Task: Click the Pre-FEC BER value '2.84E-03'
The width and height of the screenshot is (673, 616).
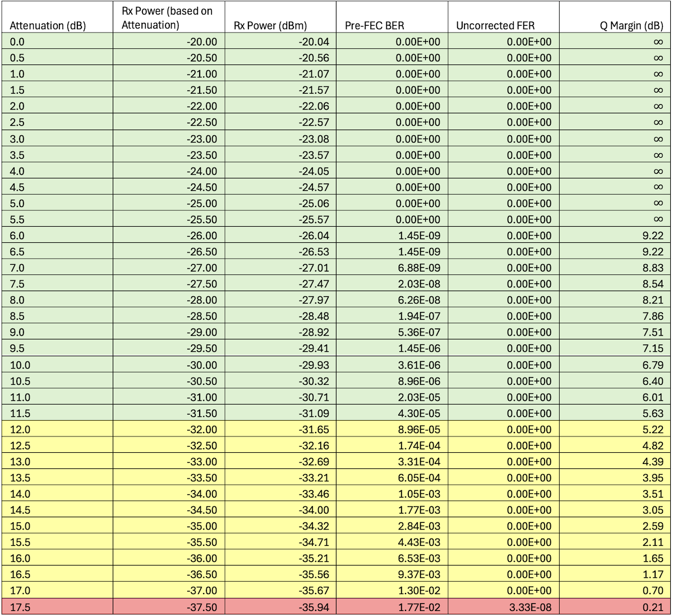Action: (x=392, y=527)
